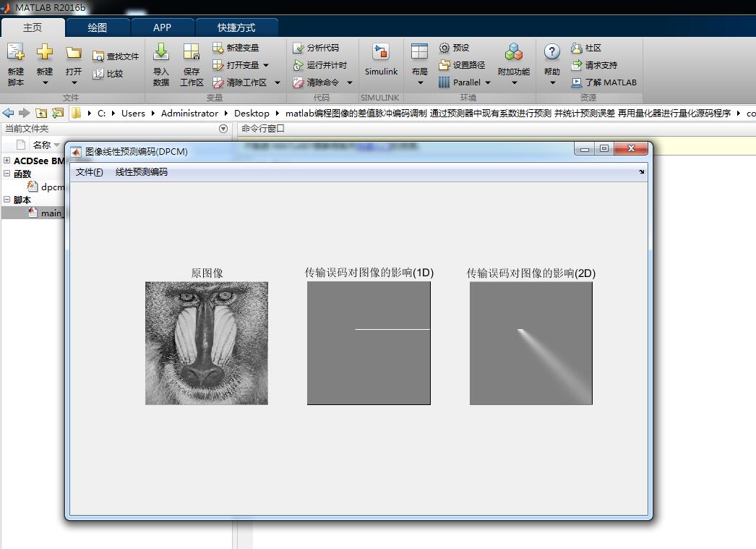Open the 线性预测编码 menu
Image resolution: width=756 pixels, height=549 pixels.
pyautogui.click(x=141, y=172)
